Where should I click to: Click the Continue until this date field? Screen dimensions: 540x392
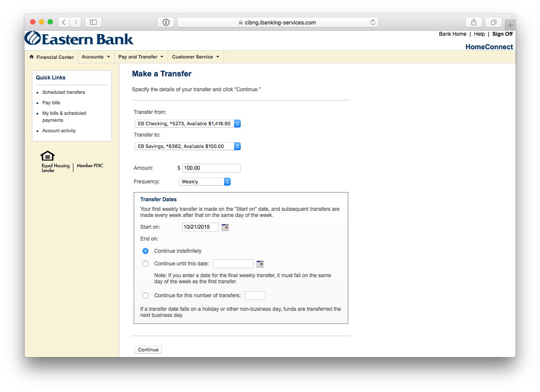click(x=233, y=264)
